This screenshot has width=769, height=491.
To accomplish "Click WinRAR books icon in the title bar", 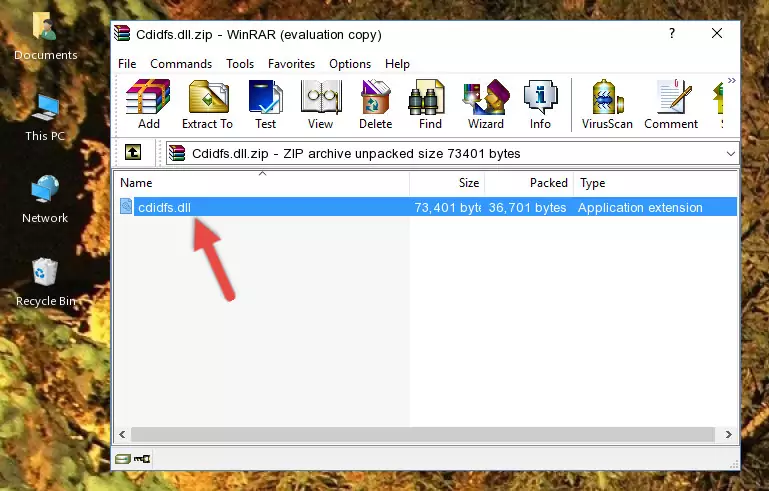I will click(x=122, y=34).
